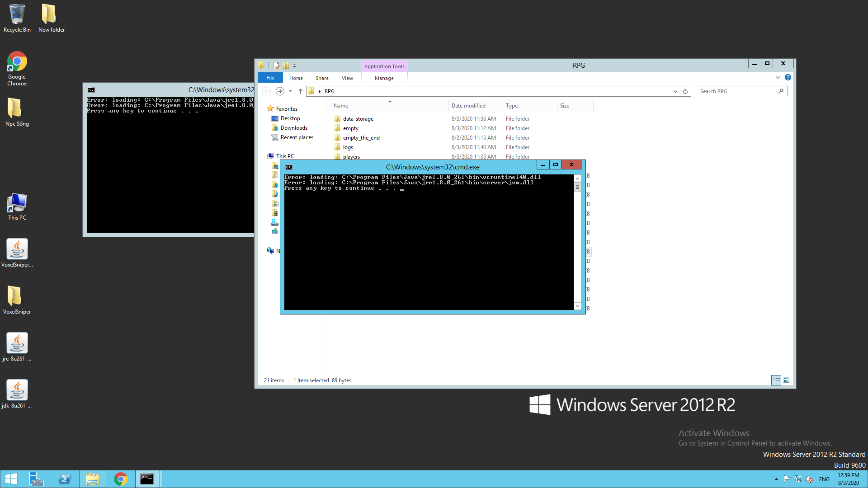Switch to details view in Explorer
The height and width of the screenshot is (488, 868).
776,380
